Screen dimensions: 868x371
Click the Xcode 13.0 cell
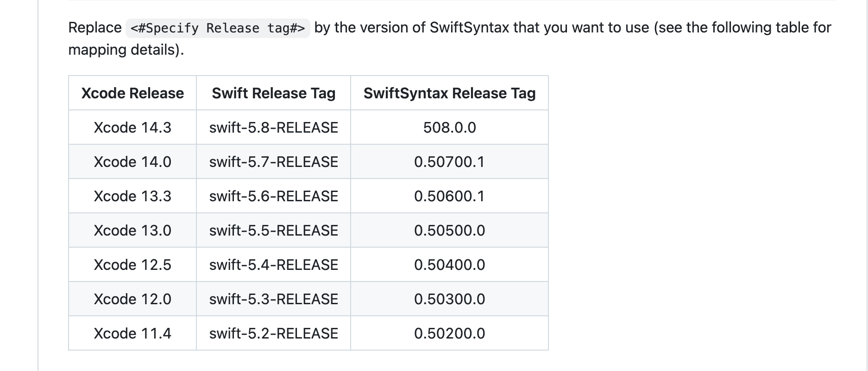pyautogui.click(x=132, y=230)
